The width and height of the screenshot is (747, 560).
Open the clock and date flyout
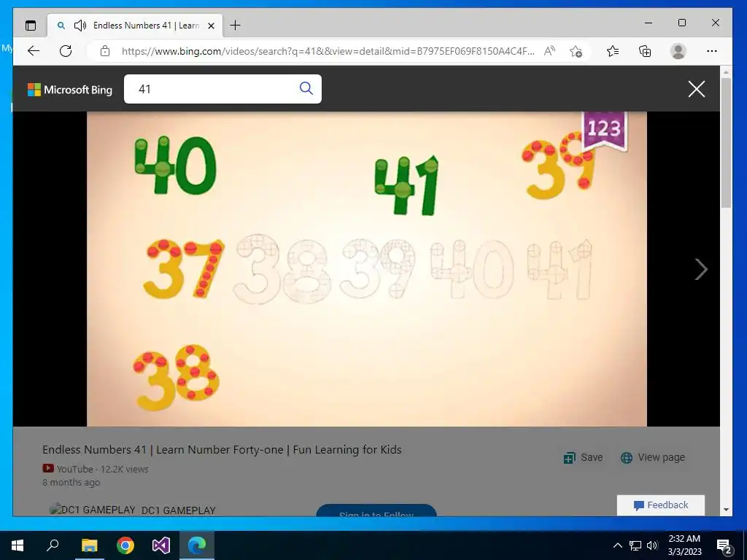684,545
